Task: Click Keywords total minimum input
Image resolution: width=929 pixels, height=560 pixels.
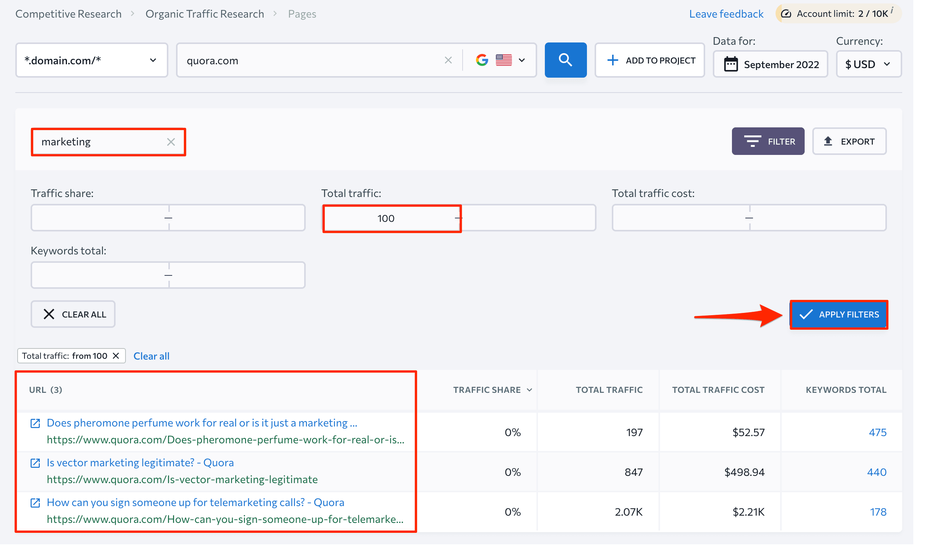Action: click(100, 275)
